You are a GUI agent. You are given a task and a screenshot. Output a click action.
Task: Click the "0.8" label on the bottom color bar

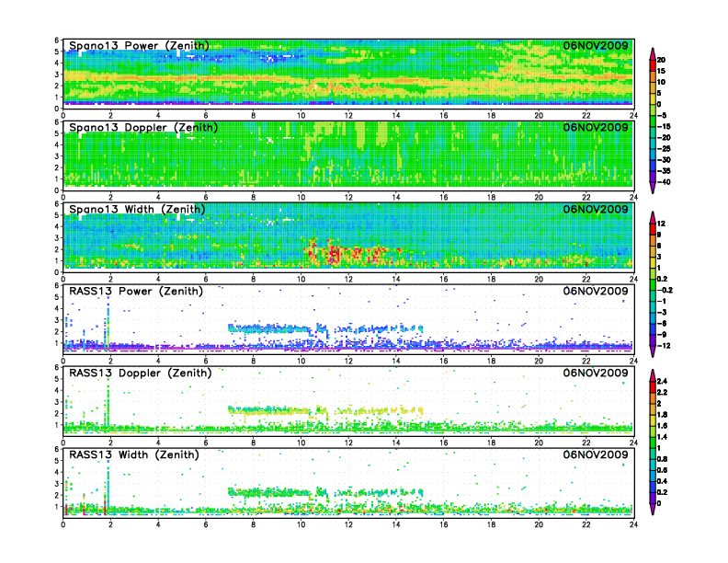[663, 459]
